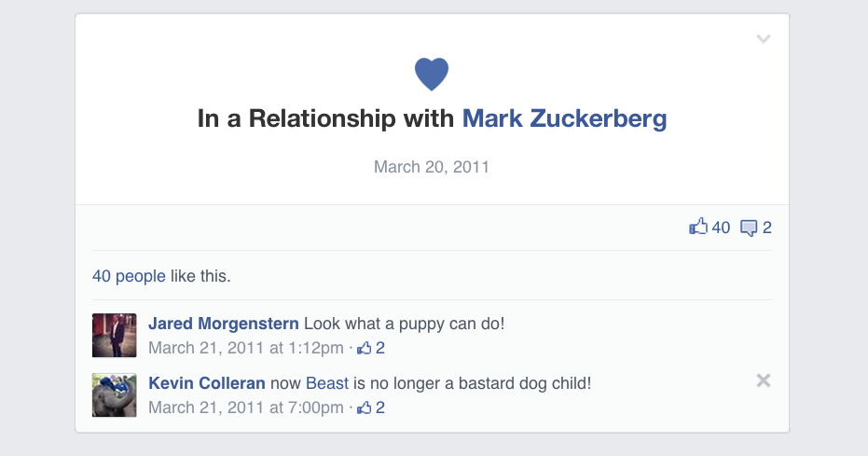Open the 7:00pm comment timestamp
Image resolution: width=868 pixels, height=456 pixels.
pos(246,408)
